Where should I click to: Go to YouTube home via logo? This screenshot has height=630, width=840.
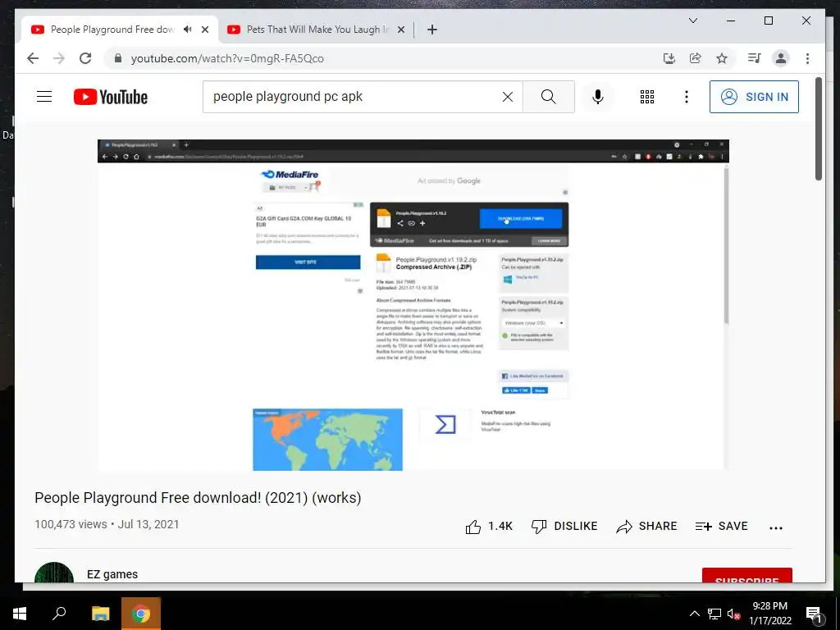(111, 97)
